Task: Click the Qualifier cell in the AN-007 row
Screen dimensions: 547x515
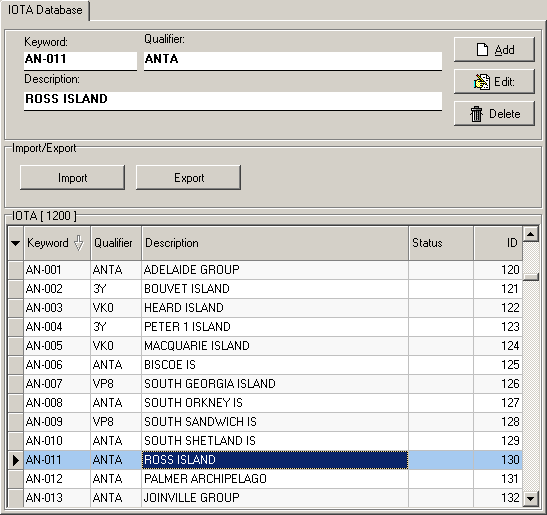Action: coord(116,384)
